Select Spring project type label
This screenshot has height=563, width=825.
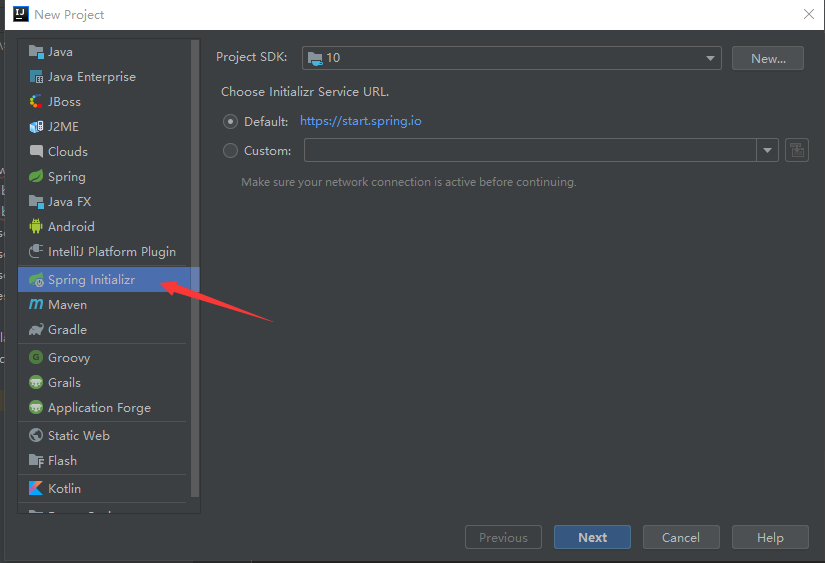point(66,177)
